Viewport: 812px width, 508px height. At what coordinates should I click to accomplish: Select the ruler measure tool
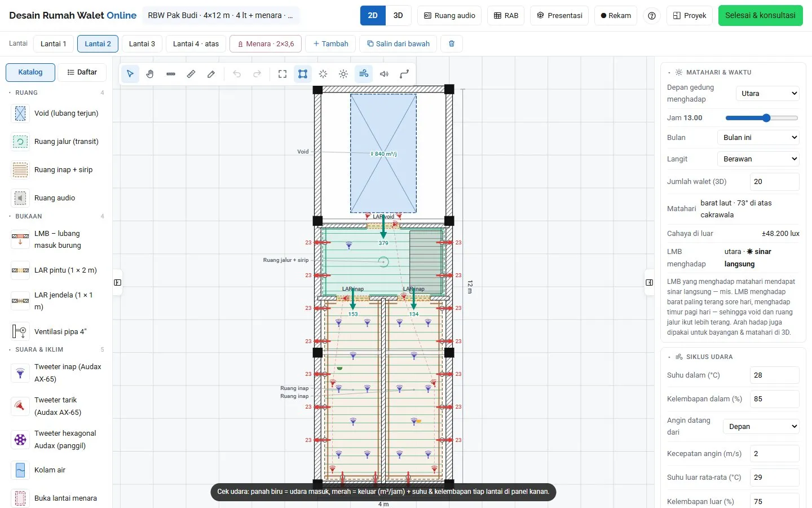click(x=191, y=74)
